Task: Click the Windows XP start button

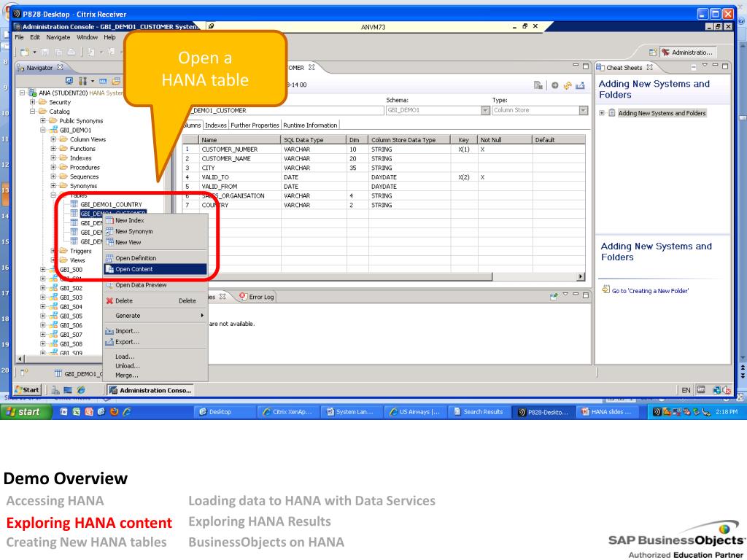Action: (x=26, y=412)
